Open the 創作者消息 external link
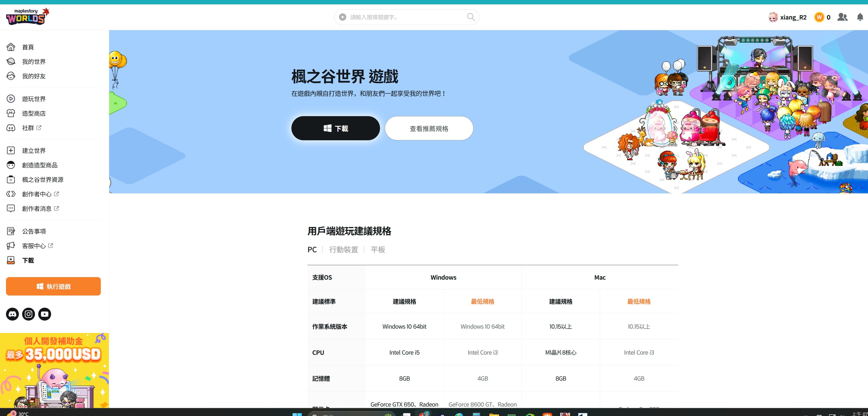The height and width of the screenshot is (416, 868). [41, 209]
